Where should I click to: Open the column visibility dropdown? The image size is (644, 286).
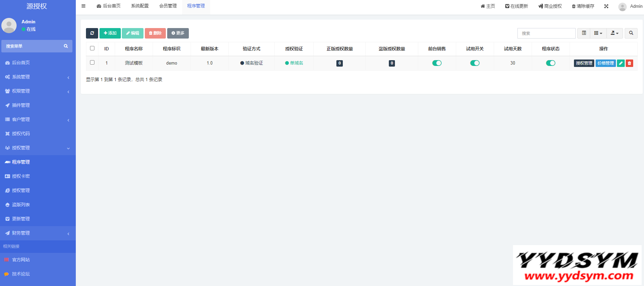tap(598, 33)
